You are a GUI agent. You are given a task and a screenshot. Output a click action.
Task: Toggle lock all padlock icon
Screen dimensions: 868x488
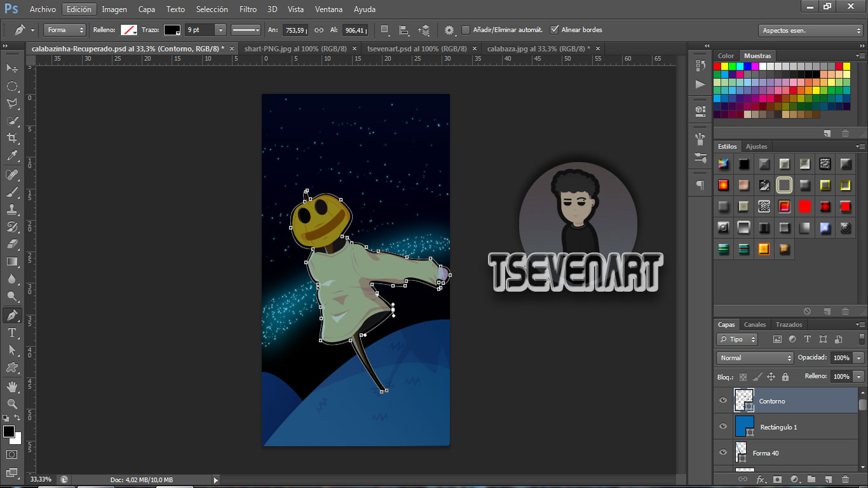[x=785, y=377]
